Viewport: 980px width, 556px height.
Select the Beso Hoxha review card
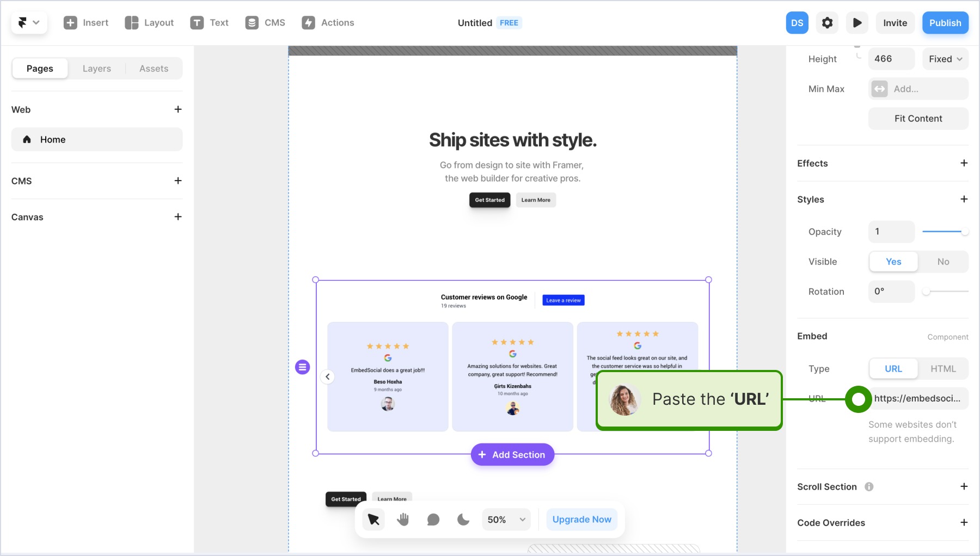(388, 376)
